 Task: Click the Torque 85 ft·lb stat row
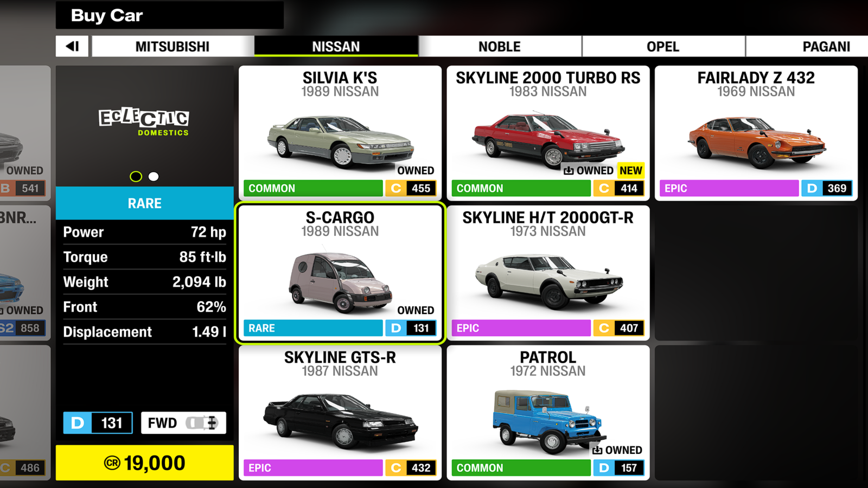pyautogui.click(x=144, y=257)
